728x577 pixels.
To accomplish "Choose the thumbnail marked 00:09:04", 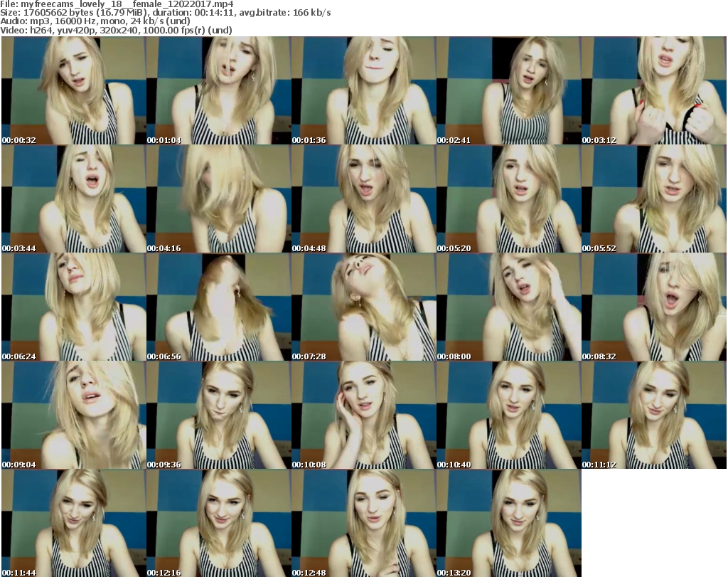I will (73, 415).
